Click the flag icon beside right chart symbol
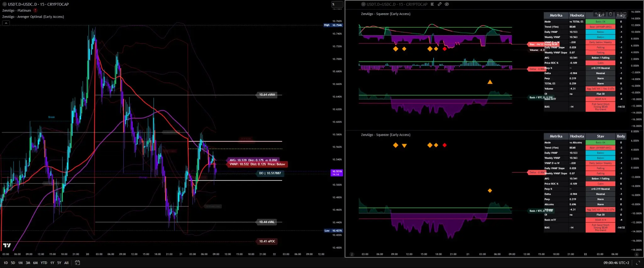Viewport: 644px width, 268px height. (x=432, y=4)
